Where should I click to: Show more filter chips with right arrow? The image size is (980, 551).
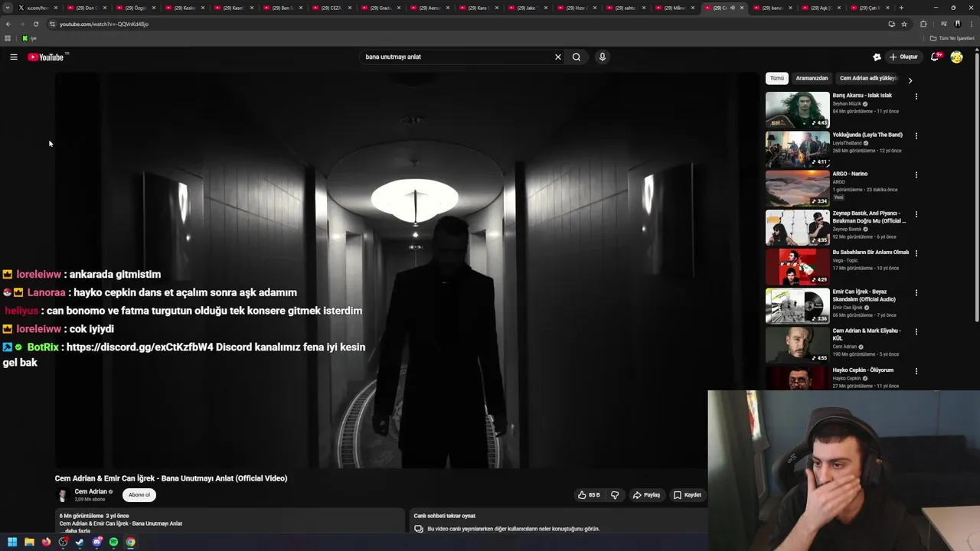[910, 80]
